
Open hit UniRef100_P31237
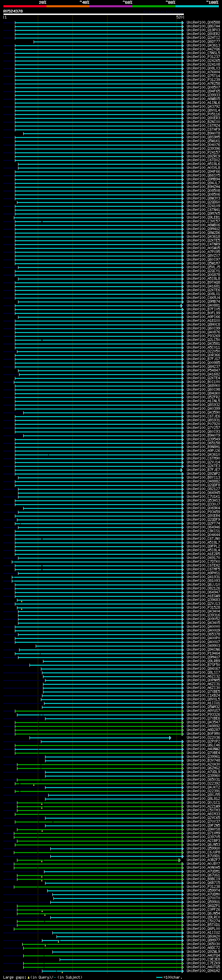(x=203, y=57)
